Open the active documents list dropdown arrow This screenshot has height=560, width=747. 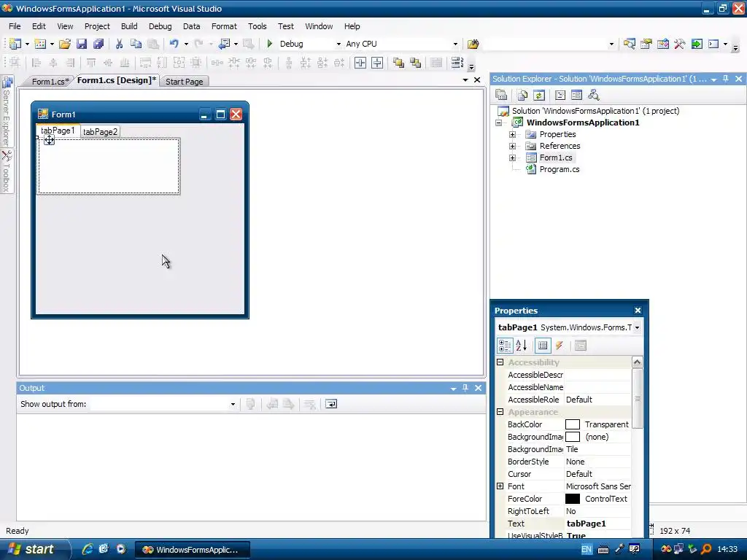click(465, 80)
